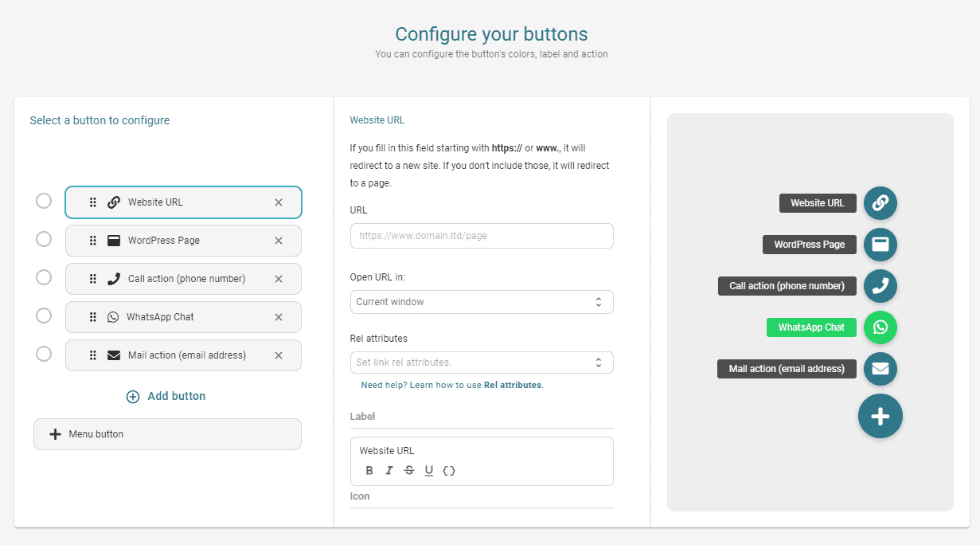Select the radio button for WhatsApp Chat
The height and width of the screenshot is (545, 980).
pyautogui.click(x=44, y=316)
